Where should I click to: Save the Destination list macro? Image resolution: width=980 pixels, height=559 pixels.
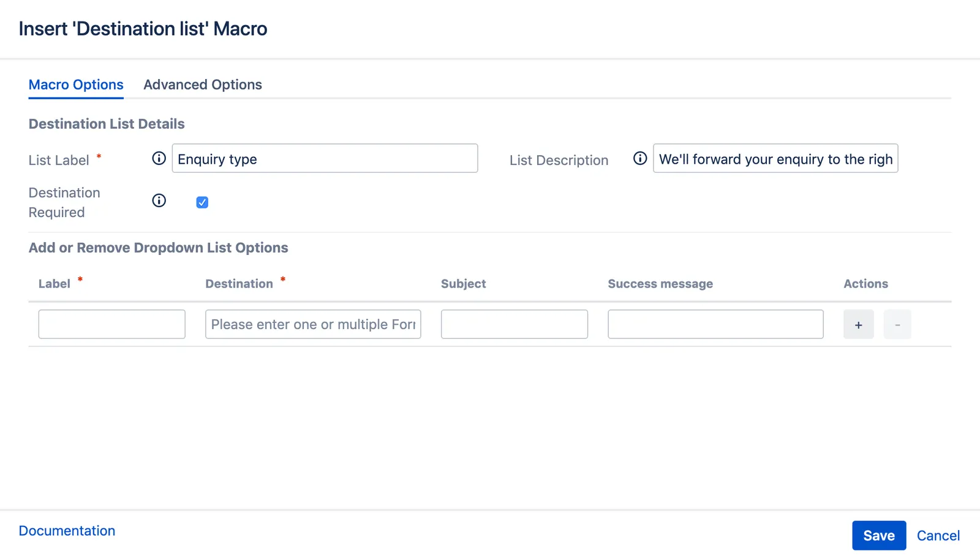879,536
